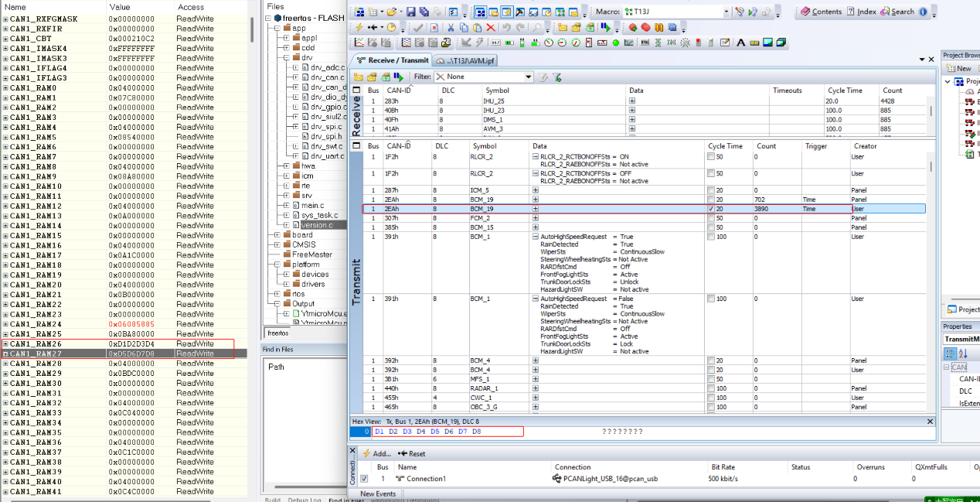
Task: Enable cycle time checkbox for ICM_5
Action: pos(711,190)
